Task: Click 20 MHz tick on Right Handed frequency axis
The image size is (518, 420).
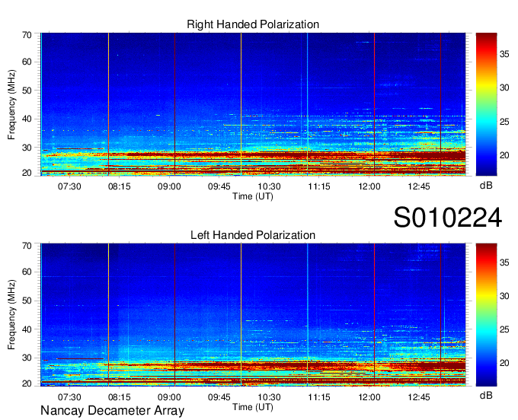Action: [x=27, y=173]
